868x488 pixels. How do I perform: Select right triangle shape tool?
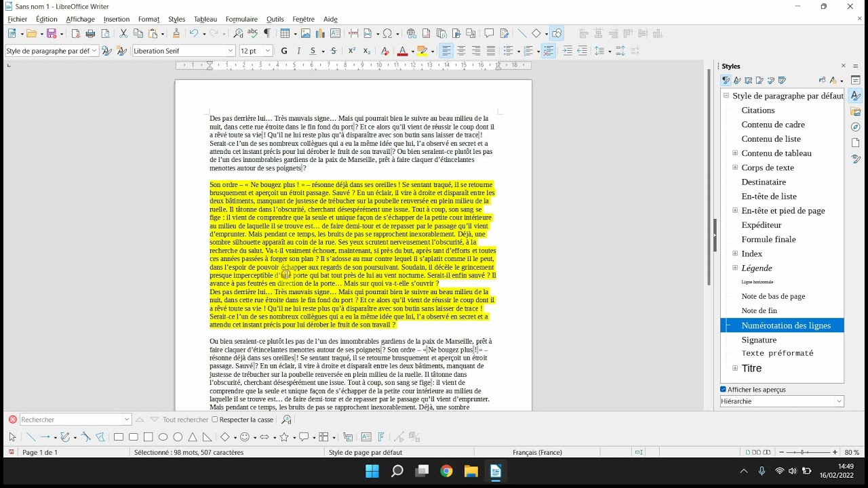[x=207, y=437]
